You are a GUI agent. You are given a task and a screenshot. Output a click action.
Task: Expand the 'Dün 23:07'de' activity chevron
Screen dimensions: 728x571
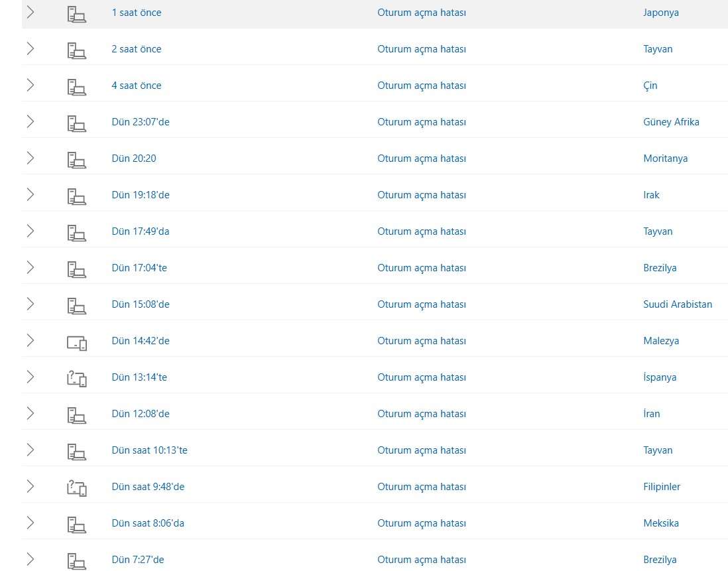click(30, 121)
